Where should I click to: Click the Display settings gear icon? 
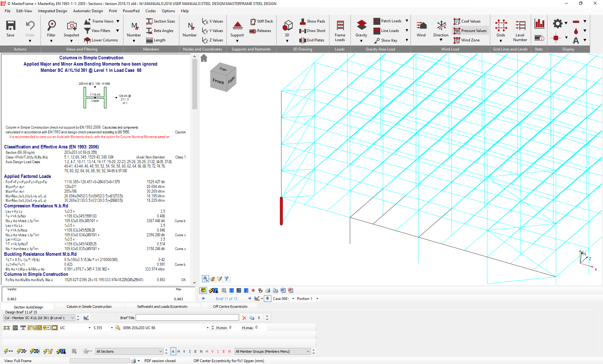pyautogui.click(x=558, y=24)
